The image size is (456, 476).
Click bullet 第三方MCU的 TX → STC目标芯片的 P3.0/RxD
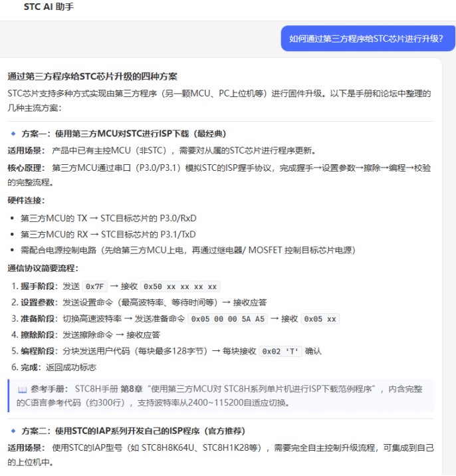click(108, 218)
